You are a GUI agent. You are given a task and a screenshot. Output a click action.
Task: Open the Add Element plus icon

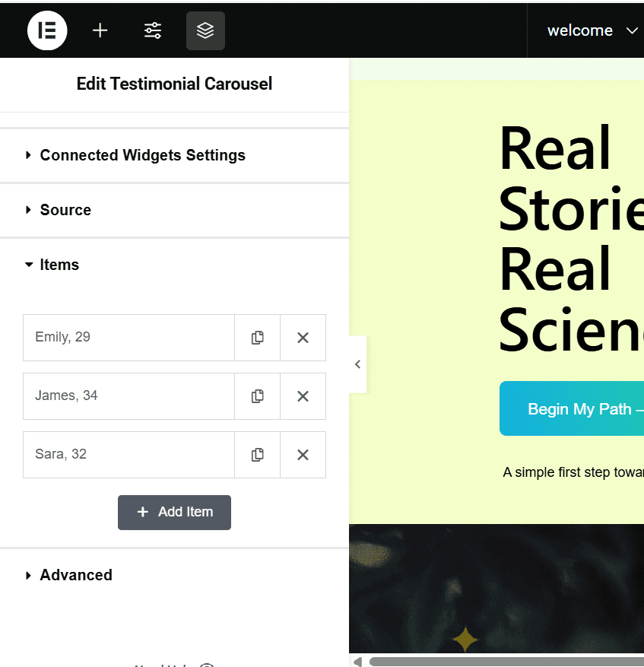(x=100, y=30)
